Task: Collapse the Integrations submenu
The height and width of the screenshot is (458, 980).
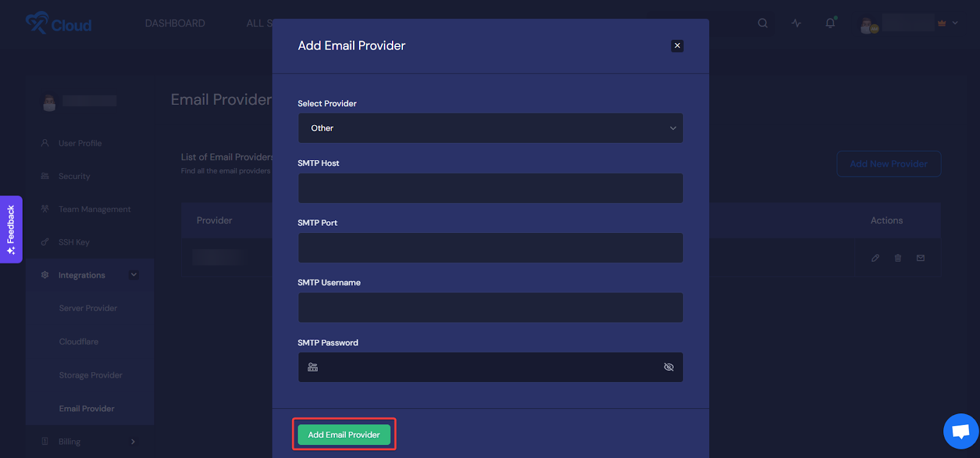Action: (134, 275)
